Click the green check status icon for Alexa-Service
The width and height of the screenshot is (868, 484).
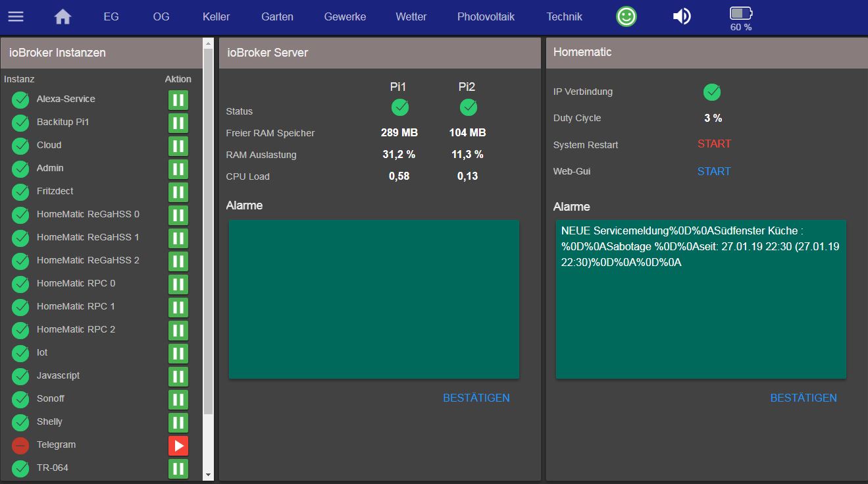20,100
